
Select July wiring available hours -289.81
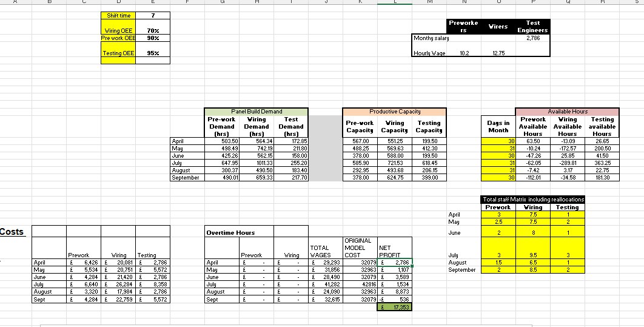pyautogui.click(x=567, y=163)
